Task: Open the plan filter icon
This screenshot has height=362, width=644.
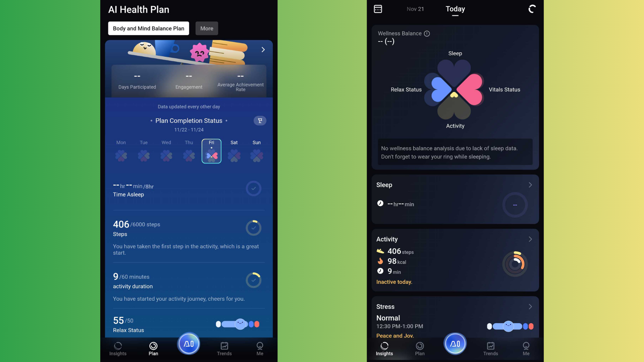Action: 260,120
